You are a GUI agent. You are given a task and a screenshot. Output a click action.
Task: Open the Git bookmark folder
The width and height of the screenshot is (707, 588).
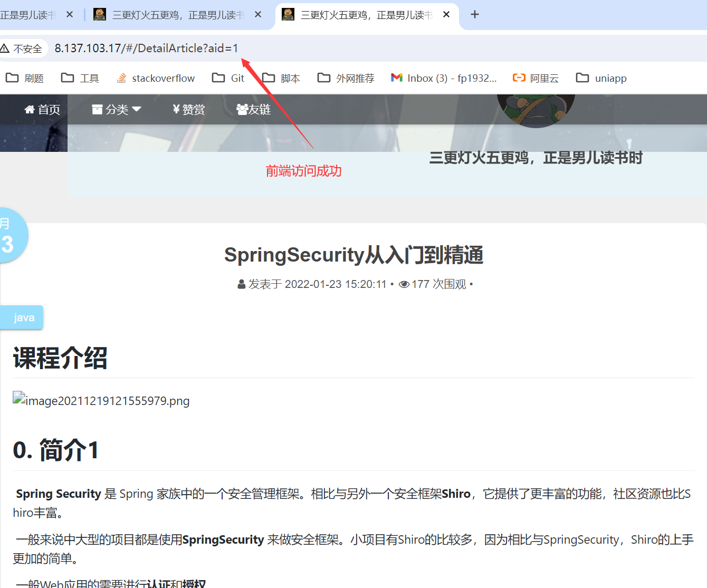[228, 78]
